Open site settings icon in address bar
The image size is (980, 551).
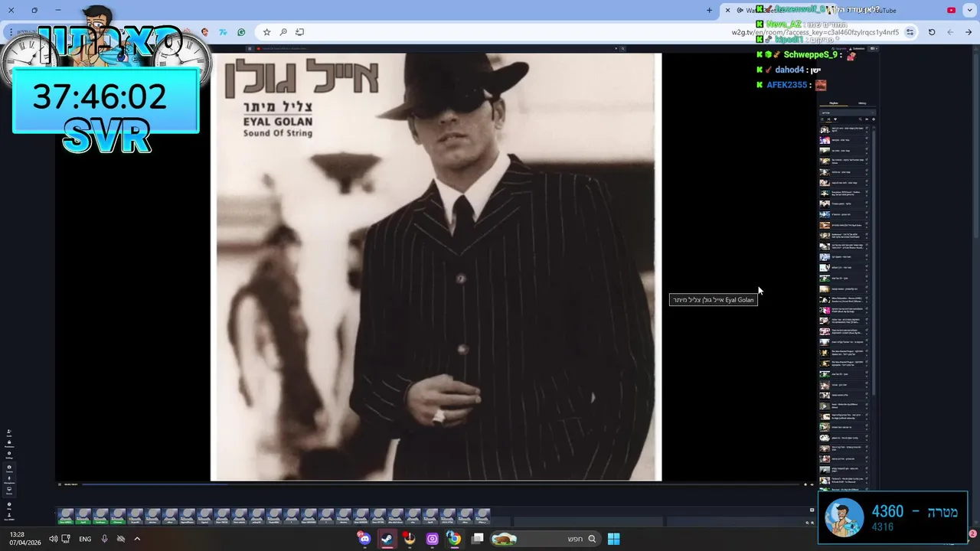pyautogui.click(x=910, y=32)
